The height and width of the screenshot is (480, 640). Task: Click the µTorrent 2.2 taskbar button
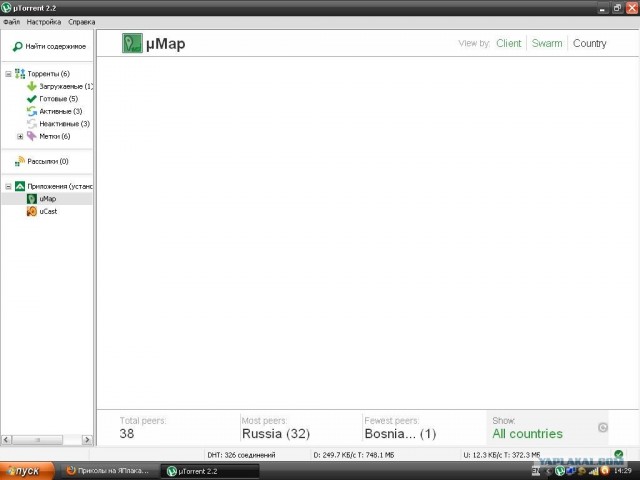click(x=210, y=471)
